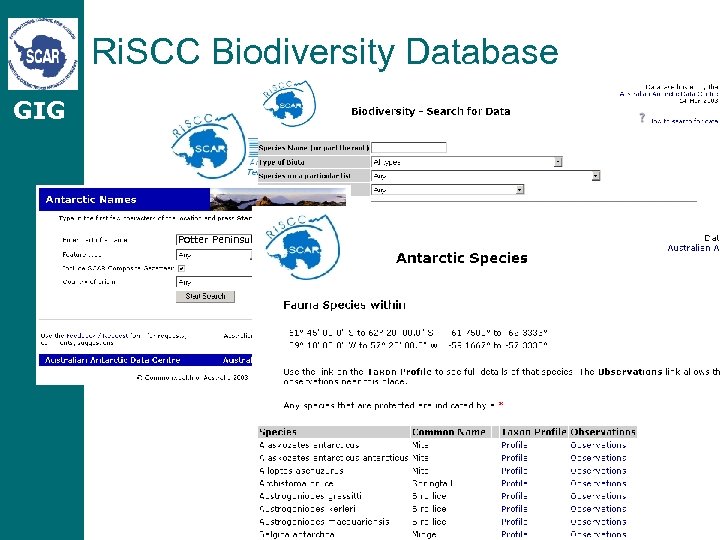Open the Type of Biota dropdown arrow

click(x=558, y=162)
